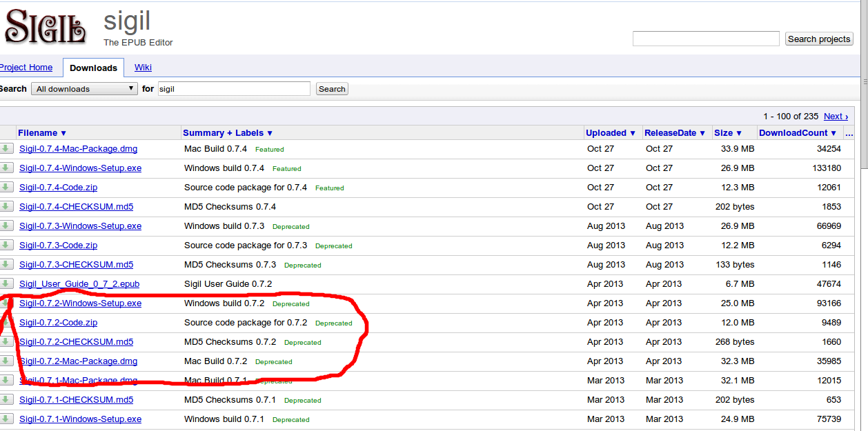Focus the project search input field
This screenshot has height=431, width=868.
tap(706, 39)
